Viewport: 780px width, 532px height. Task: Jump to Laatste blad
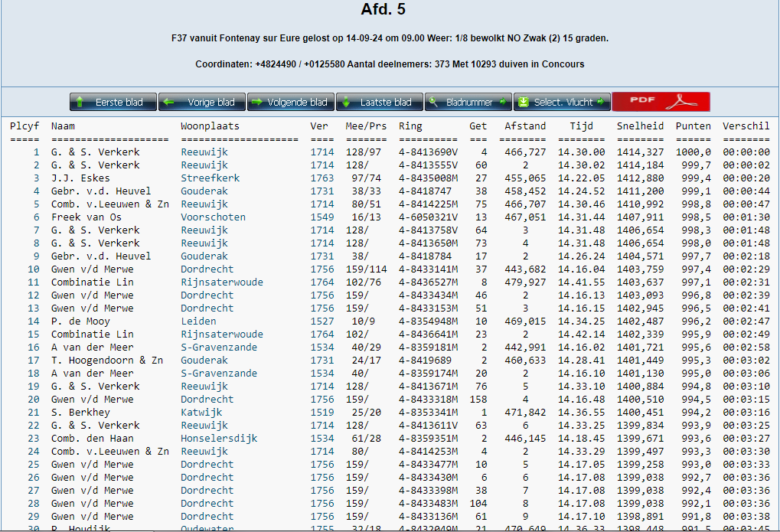[379, 102]
